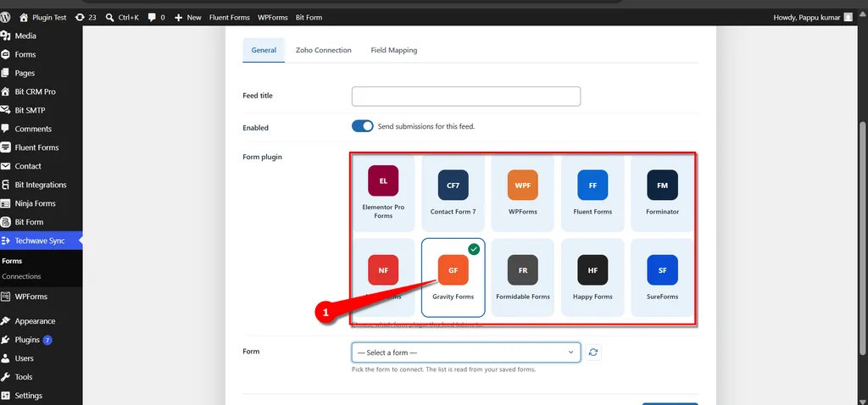Select the Fluent Forms plugin card
Screen dimensions: 868x405
click(593, 192)
